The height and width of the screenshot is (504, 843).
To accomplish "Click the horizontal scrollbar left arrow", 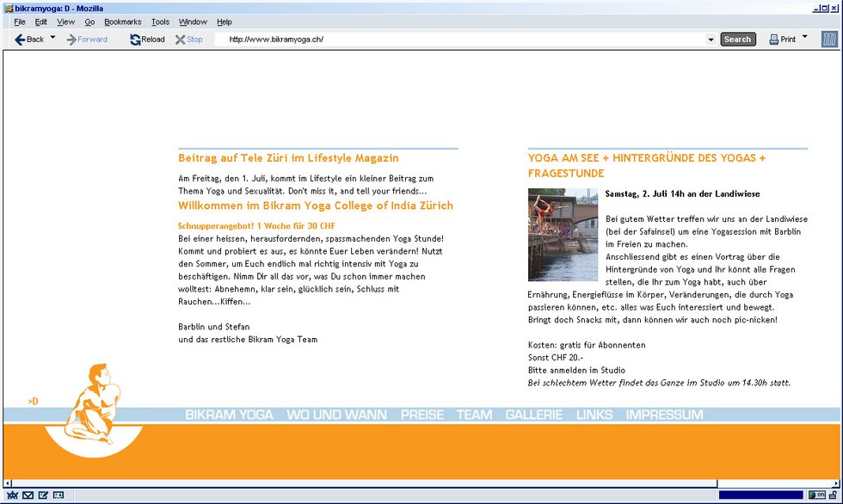I will point(8,483).
